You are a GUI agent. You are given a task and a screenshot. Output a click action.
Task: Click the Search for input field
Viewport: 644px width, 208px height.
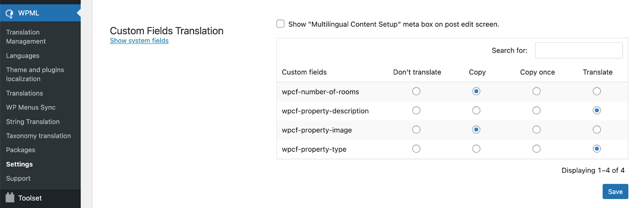tap(578, 50)
